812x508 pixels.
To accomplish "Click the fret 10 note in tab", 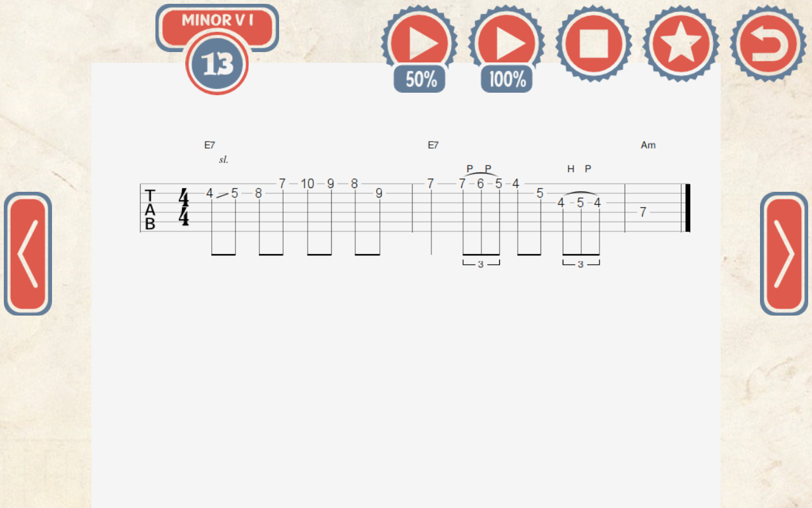I will coord(307,184).
